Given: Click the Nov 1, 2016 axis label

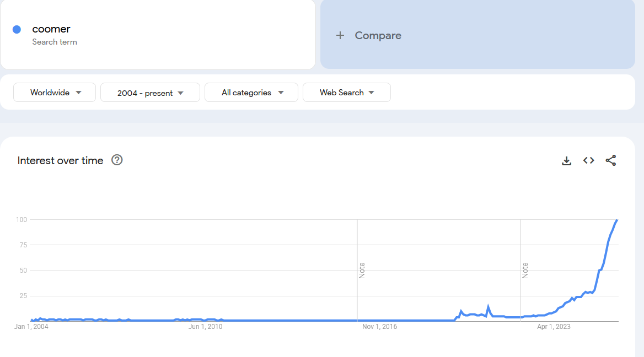Looking at the screenshot, I should point(379,327).
